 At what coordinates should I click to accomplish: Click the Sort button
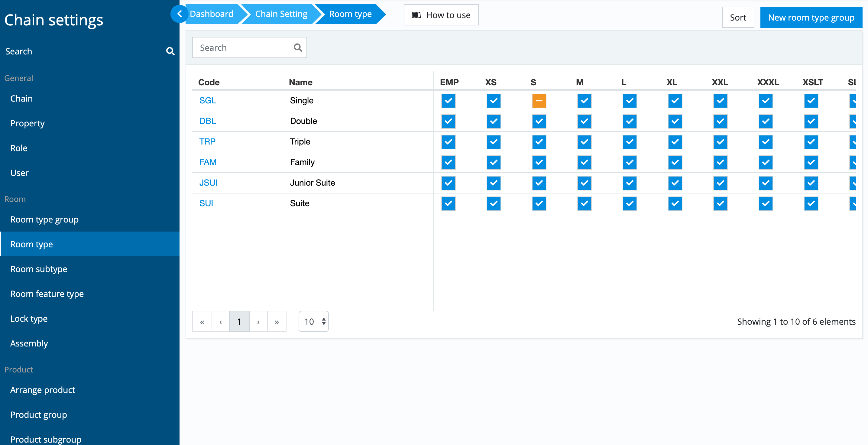[x=738, y=18]
